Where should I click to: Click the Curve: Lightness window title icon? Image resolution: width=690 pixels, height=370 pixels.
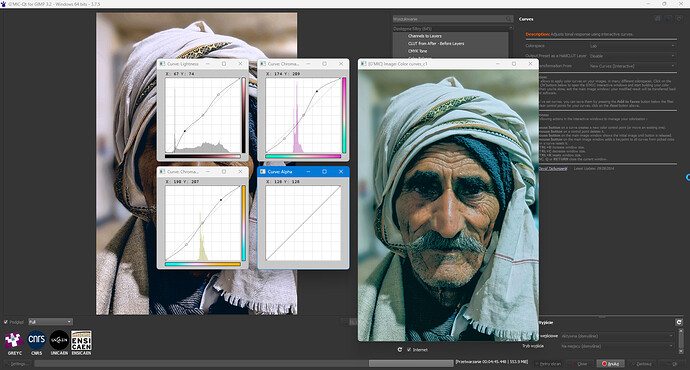pos(162,64)
